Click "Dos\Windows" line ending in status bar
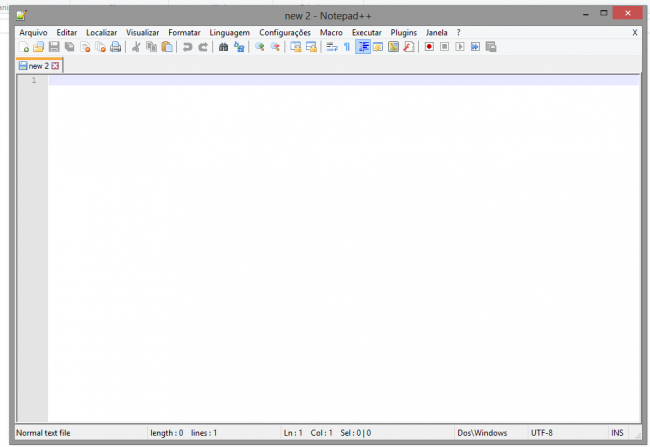 pyautogui.click(x=482, y=433)
